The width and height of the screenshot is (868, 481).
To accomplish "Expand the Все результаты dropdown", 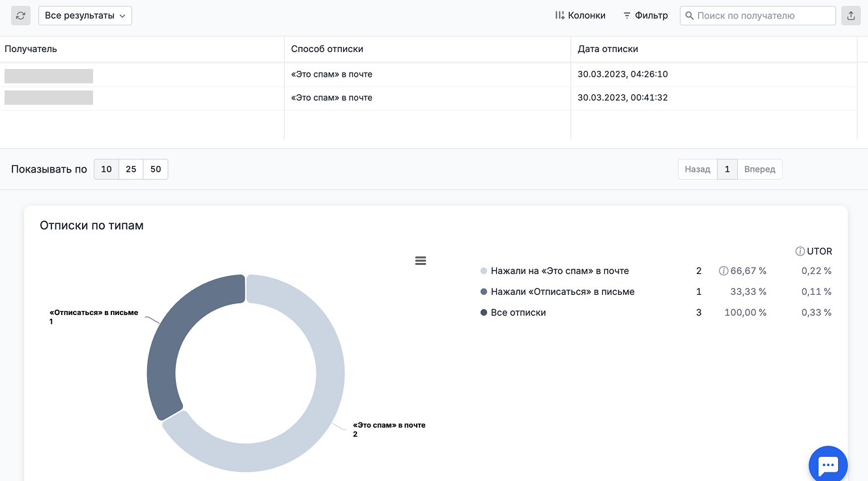I will pyautogui.click(x=85, y=16).
